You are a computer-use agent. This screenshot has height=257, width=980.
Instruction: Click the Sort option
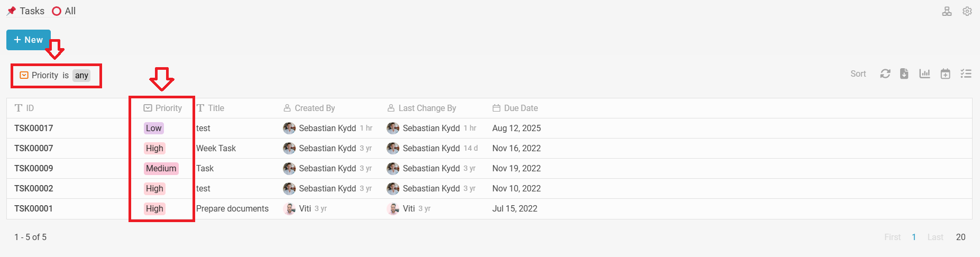(x=858, y=74)
